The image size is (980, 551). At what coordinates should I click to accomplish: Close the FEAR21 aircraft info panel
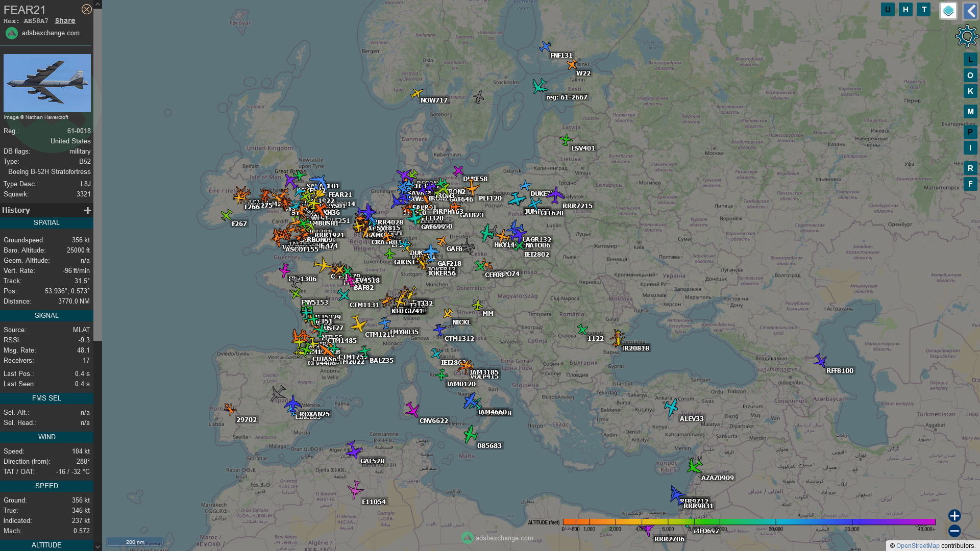tap(87, 9)
